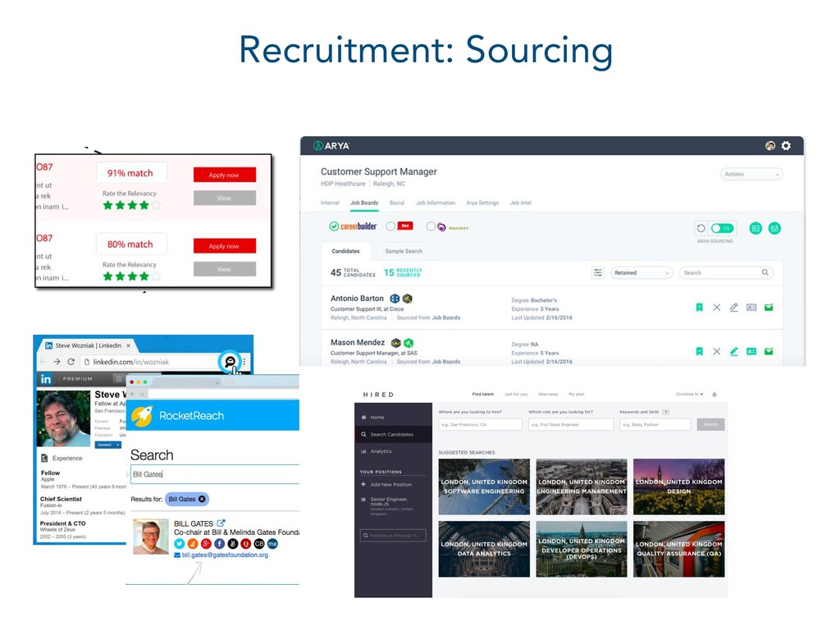The width and height of the screenshot is (840, 630).
Task: Remove the Bill Gates search tag
Action: [202, 499]
